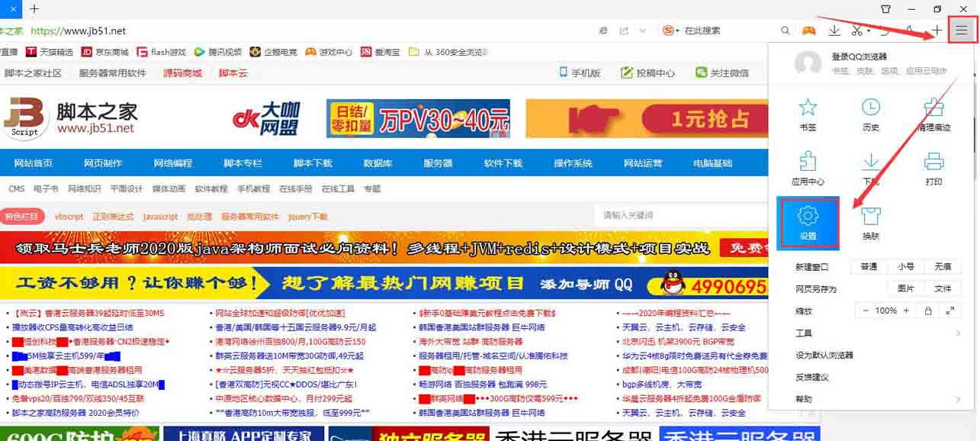Viewport: 980px width, 441px height.
Task: Open the screenshot dropdown arrow next to scissors
Action: [x=869, y=32]
